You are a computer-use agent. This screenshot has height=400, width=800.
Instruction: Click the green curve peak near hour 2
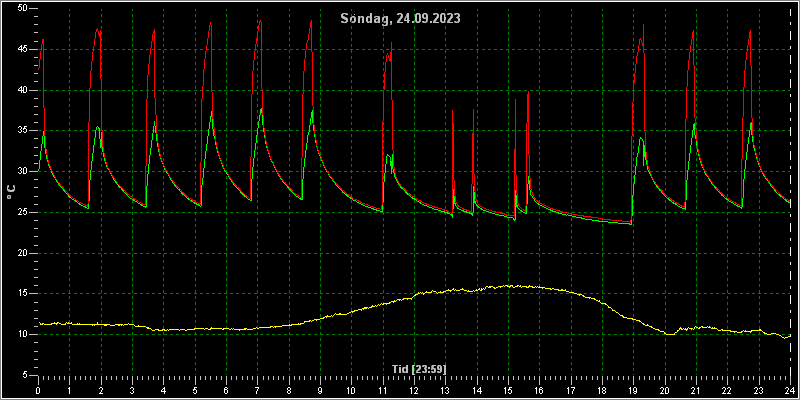click(97, 127)
